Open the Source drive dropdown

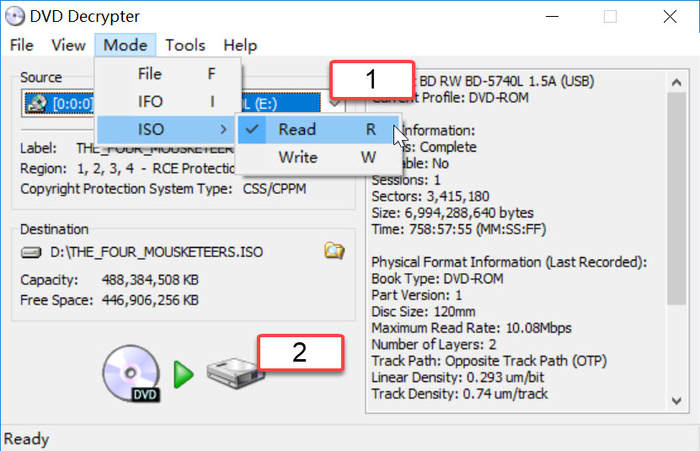click(334, 103)
